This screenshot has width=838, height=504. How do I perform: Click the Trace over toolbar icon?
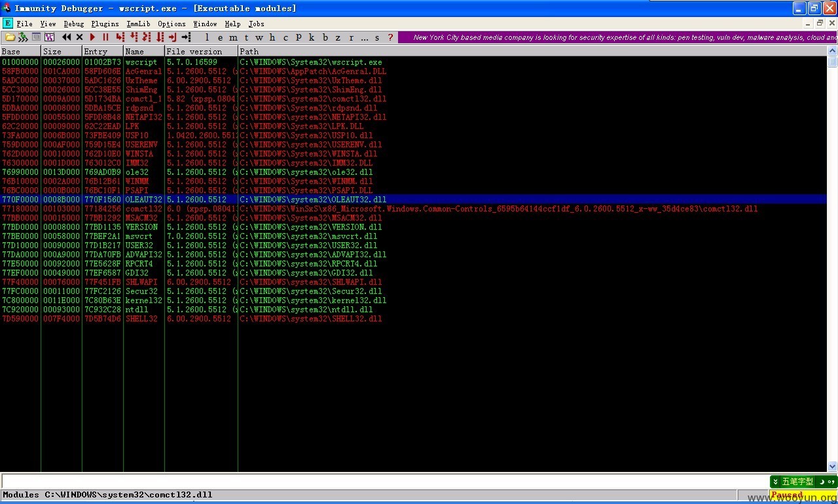pos(160,37)
